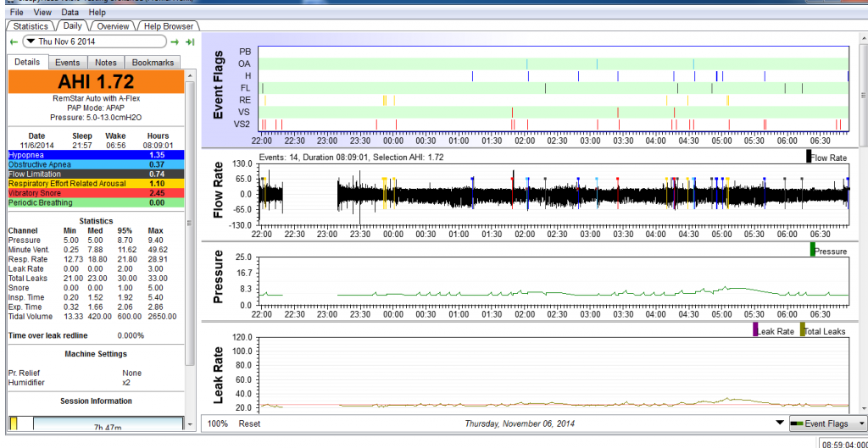This screenshot has width=868, height=448.
Task: Click details panel scrollbar down arrow
Action: tap(191, 425)
